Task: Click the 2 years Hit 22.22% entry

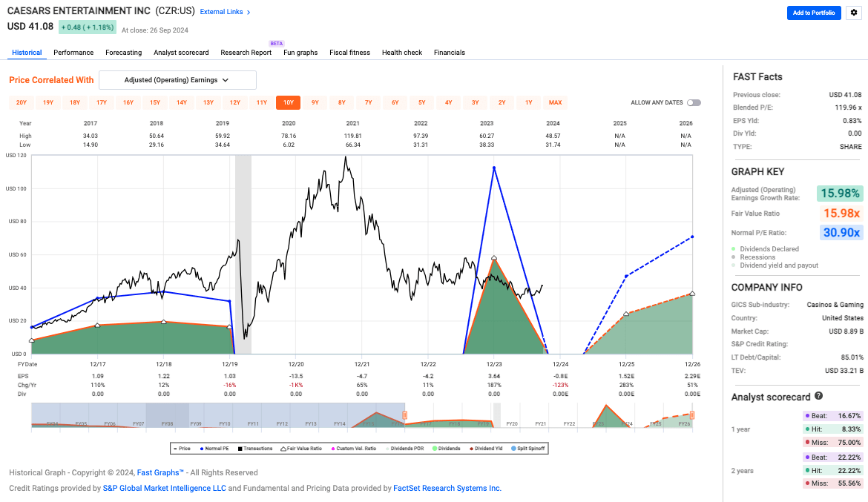Action: [x=832, y=470]
